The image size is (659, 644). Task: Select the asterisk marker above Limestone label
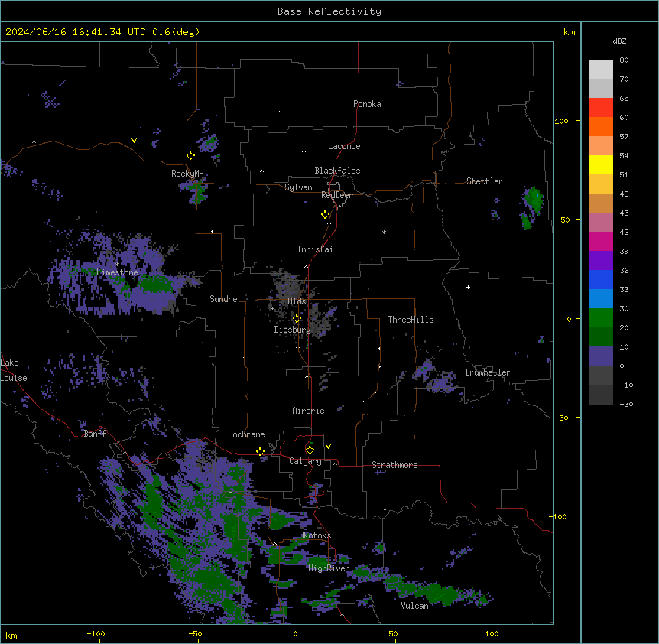118,265
